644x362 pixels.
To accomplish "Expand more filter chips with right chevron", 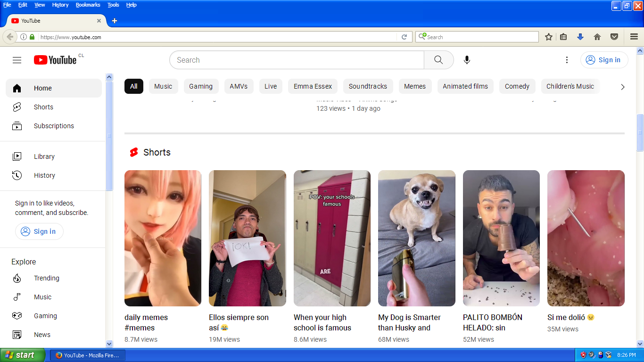I will click(x=622, y=87).
